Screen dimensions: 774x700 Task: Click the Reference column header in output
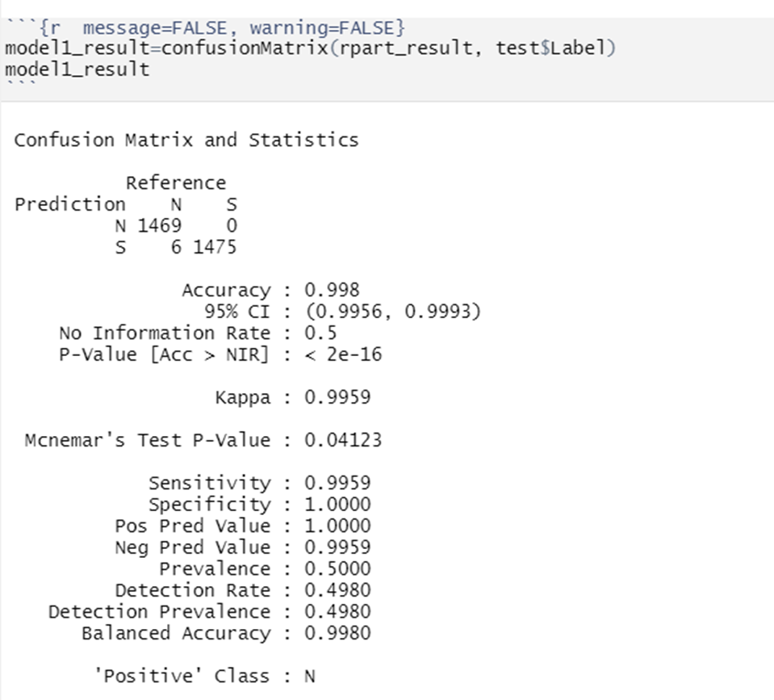tap(176, 183)
